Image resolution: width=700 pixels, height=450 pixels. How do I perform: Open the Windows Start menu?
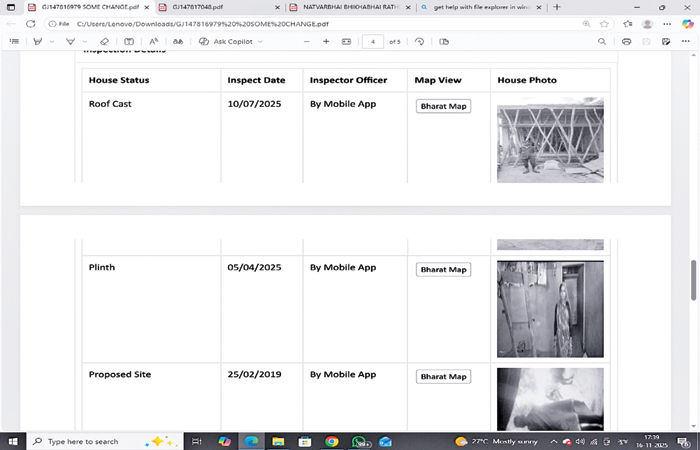pyautogui.click(x=11, y=440)
